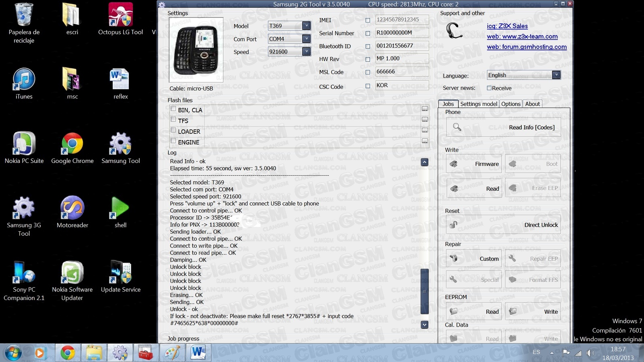Enable the MSL Code checkbox
The height and width of the screenshot is (362, 644).
(x=367, y=72)
